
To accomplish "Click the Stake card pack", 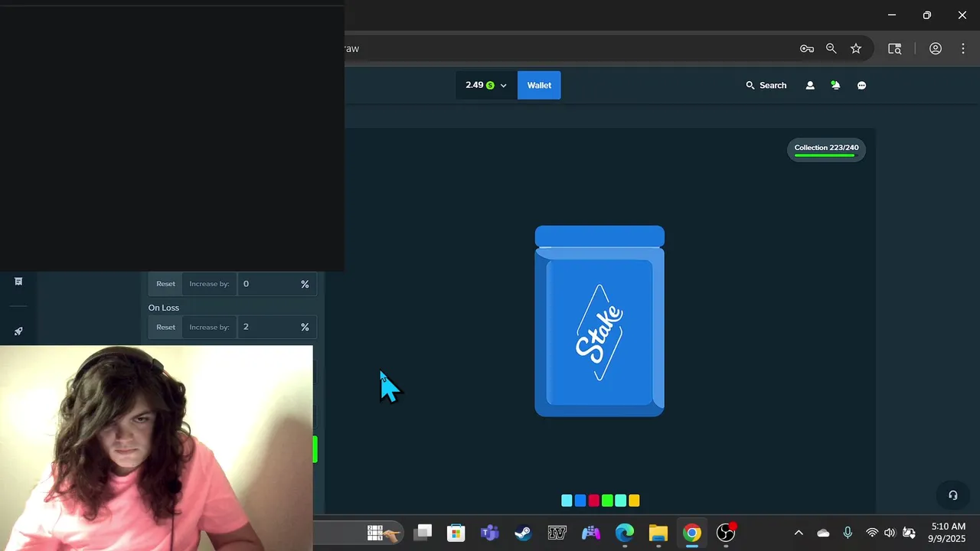I will [x=599, y=321].
